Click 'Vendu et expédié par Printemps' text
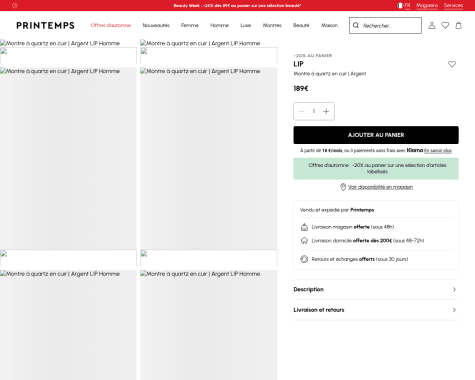This screenshot has width=475, height=380. click(x=337, y=210)
